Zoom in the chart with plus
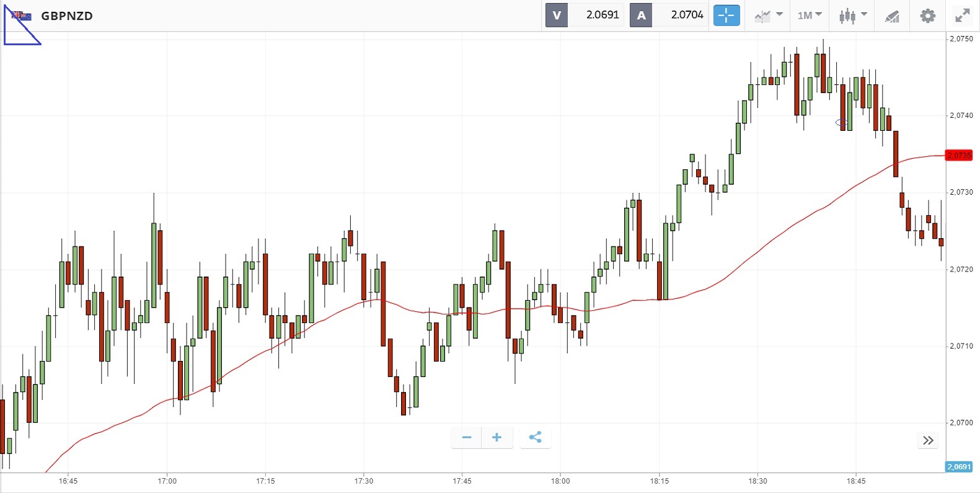 point(497,438)
